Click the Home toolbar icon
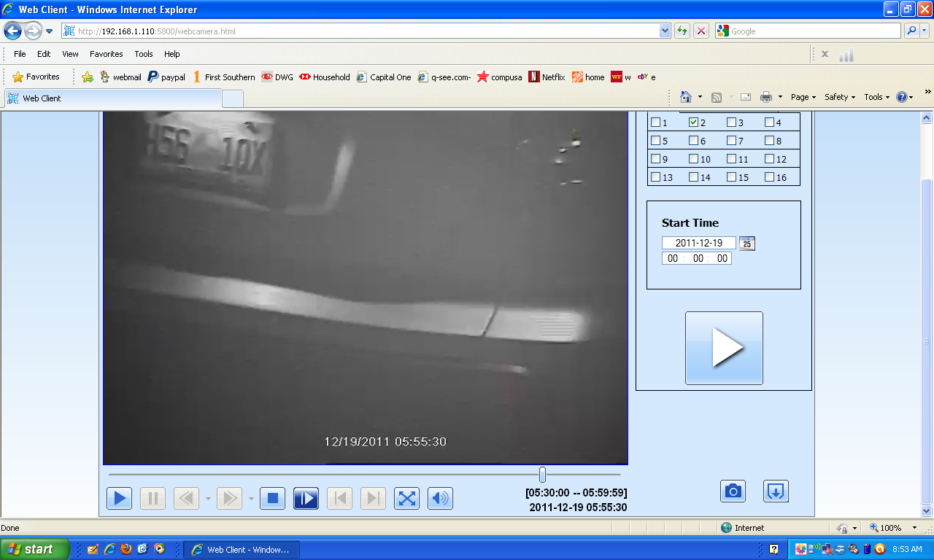 pyautogui.click(x=686, y=97)
